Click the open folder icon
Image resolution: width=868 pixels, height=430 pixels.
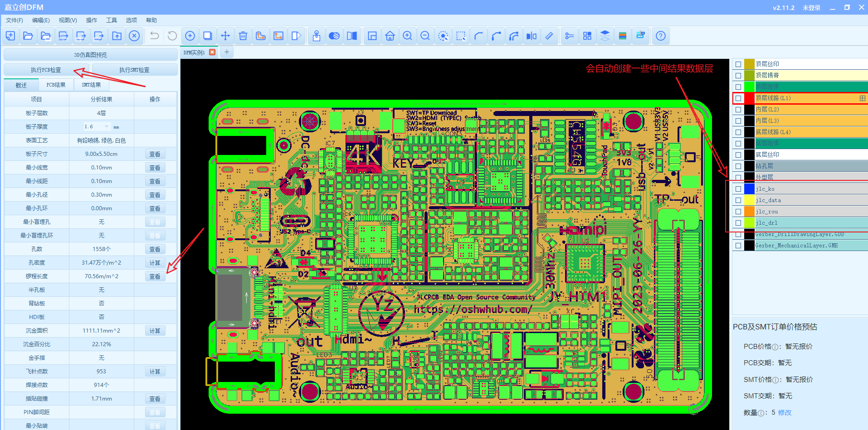tap(28, 36)
